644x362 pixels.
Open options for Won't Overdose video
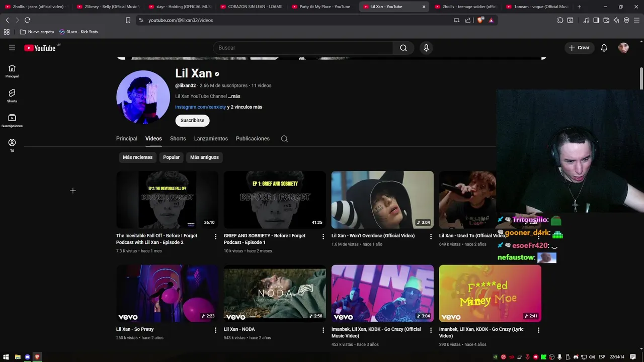[x=431, y=236]
